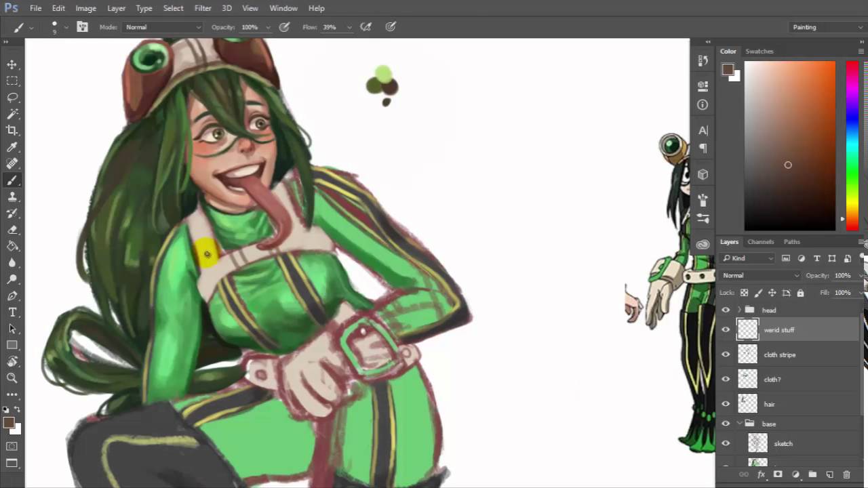Expand the head layer group
The width and height of the screenshot is (868, 488).
pyautogui.click(x=739, y=310)
